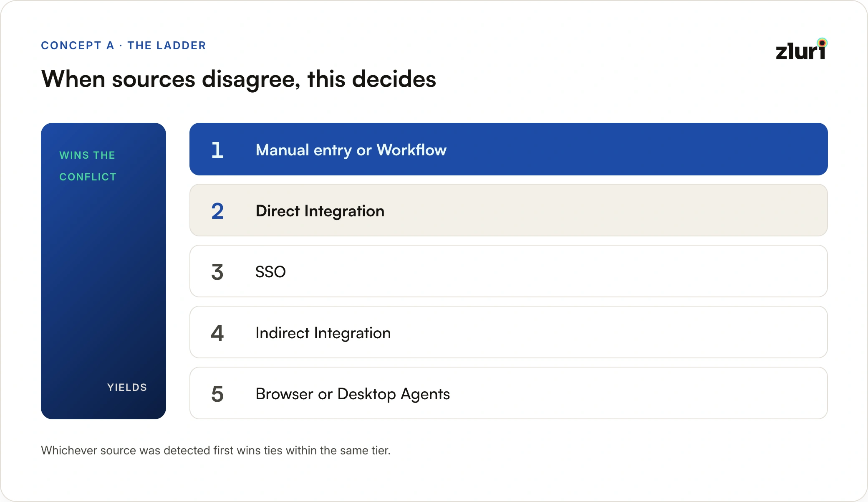This screenshot has width=868, height=502.
Task: Click the Direct Integration label text
Action: [x=320, y=211]
